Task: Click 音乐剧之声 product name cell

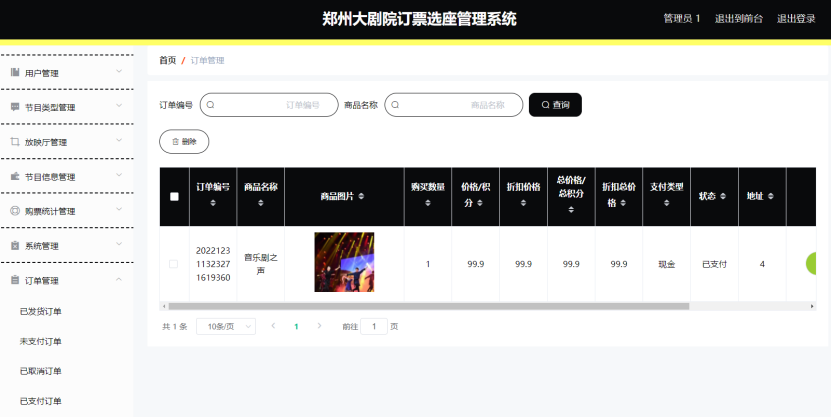Action: pos(261,264)
